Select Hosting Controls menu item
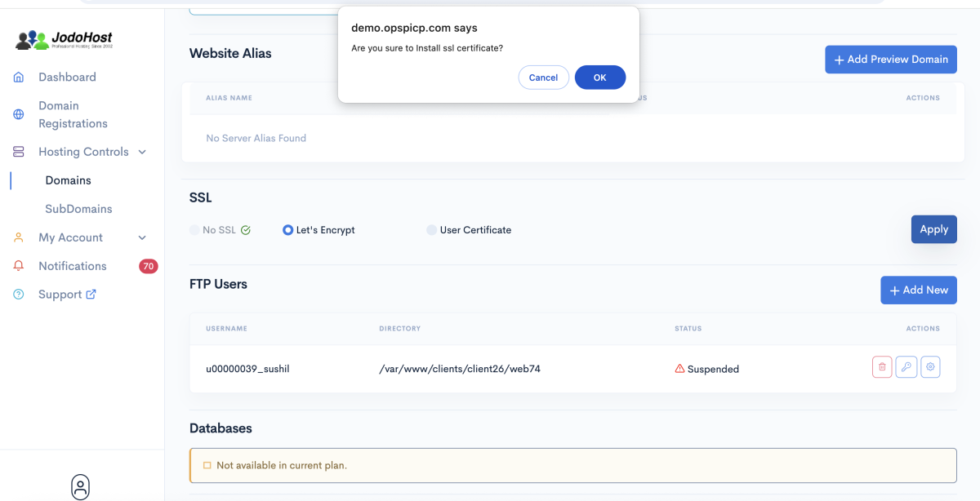Viewport: 980px width, 501px height. [83, 152]
